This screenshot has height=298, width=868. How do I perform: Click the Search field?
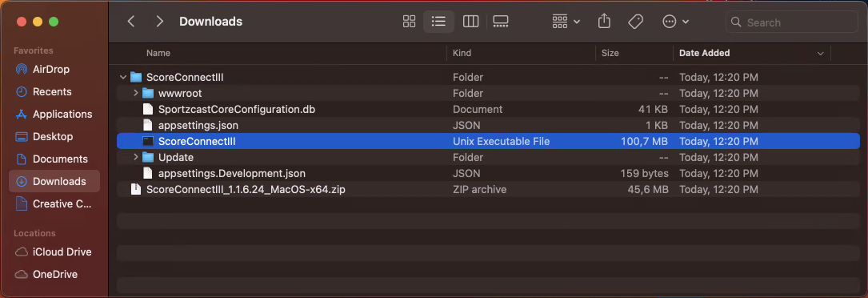click(792, 22)
